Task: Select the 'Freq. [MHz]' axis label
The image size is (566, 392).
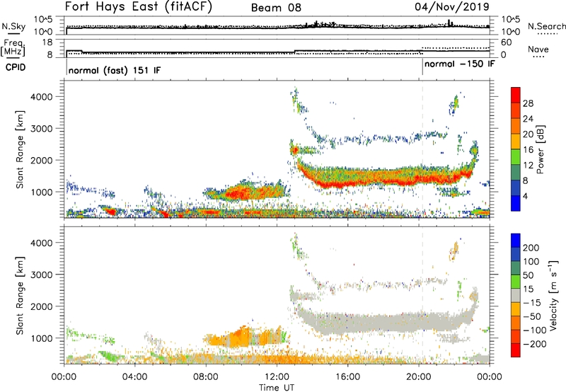Action: tap(13, 48)
